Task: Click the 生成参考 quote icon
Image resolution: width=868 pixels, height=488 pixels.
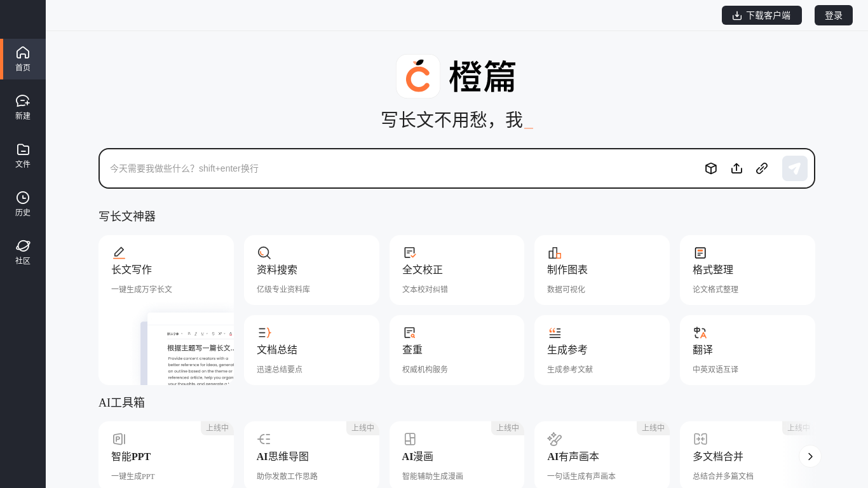Action: click(x=555, y=333)
